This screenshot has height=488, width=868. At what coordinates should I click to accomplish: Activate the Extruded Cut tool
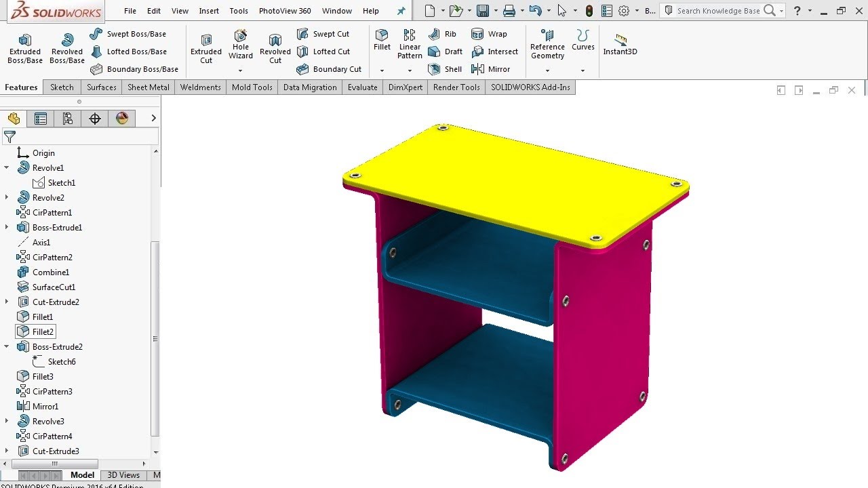tap(206, 49)
